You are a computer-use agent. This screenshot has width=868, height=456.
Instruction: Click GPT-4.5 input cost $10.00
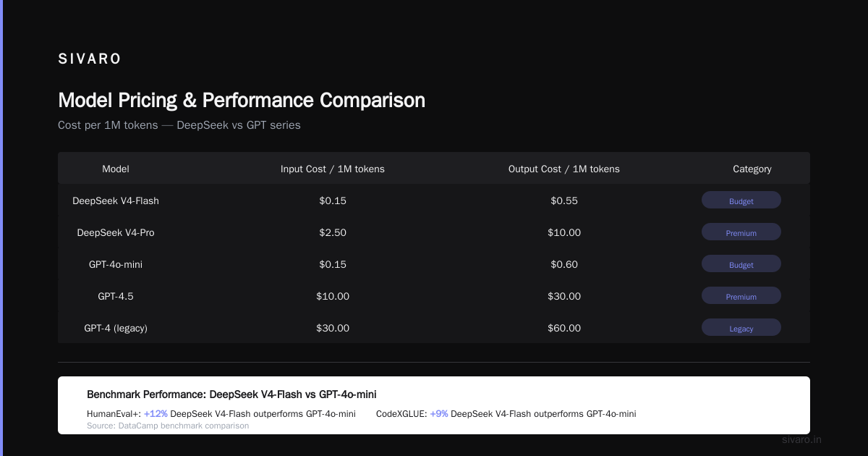point(333,296)
